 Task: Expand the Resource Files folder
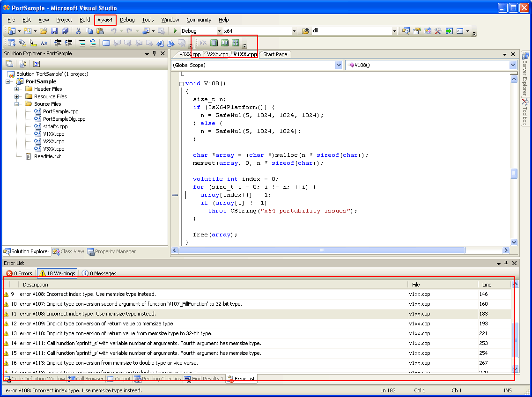tap(16, 97)
